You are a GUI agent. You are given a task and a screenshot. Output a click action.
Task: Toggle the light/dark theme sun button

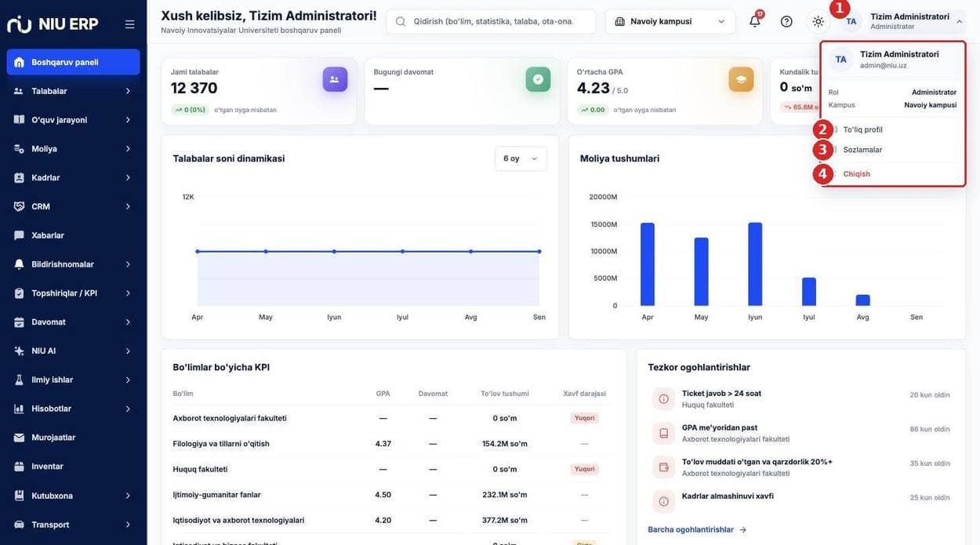[818, 21]
